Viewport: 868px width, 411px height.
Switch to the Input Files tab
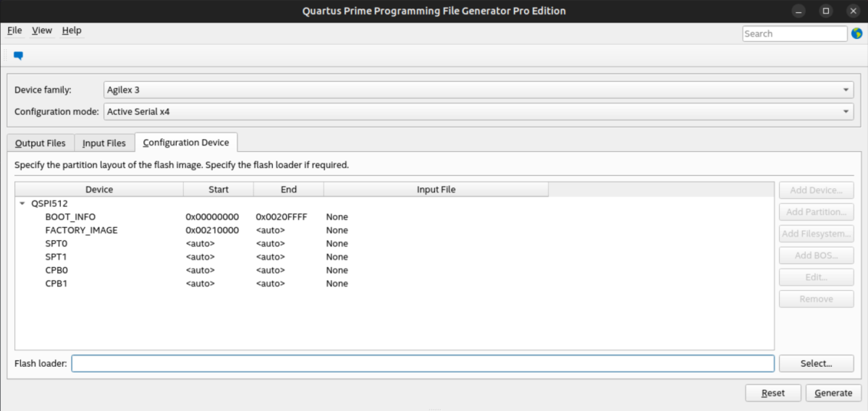click(104, 143)
